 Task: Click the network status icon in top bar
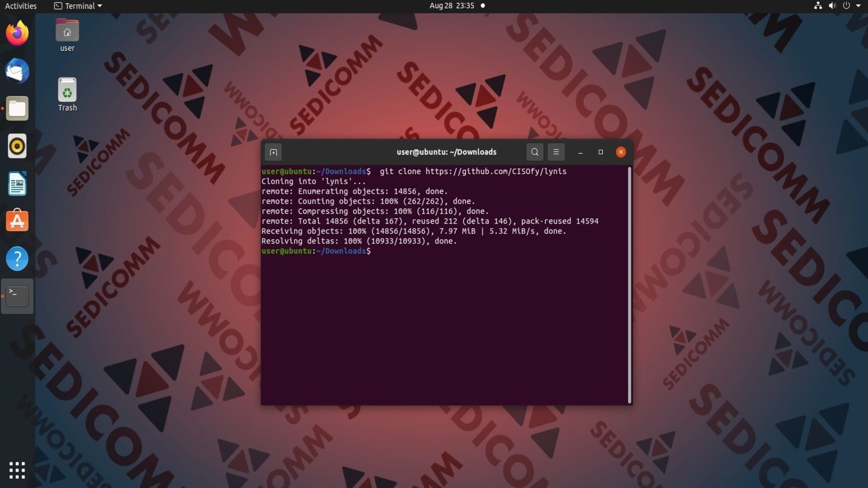point(818,6)
